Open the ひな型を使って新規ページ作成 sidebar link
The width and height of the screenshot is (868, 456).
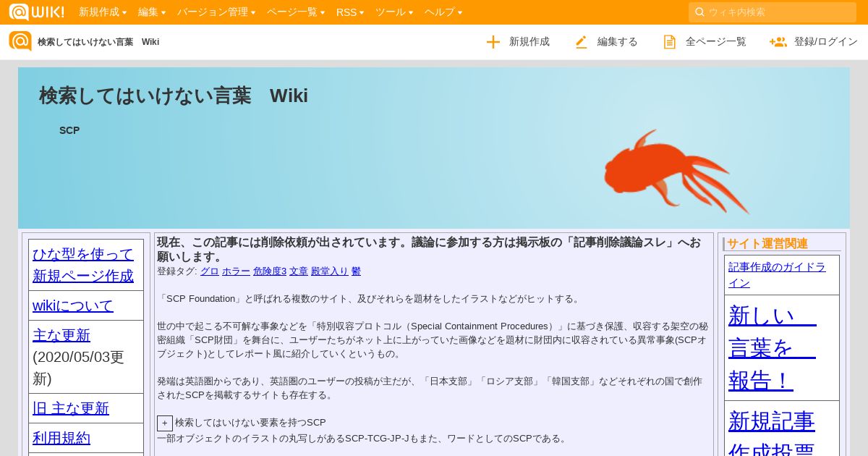83,265
